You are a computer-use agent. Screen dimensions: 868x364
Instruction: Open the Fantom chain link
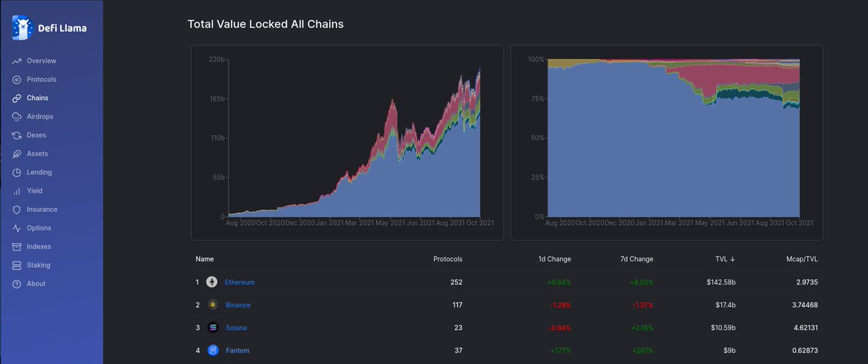pos(237,350)
